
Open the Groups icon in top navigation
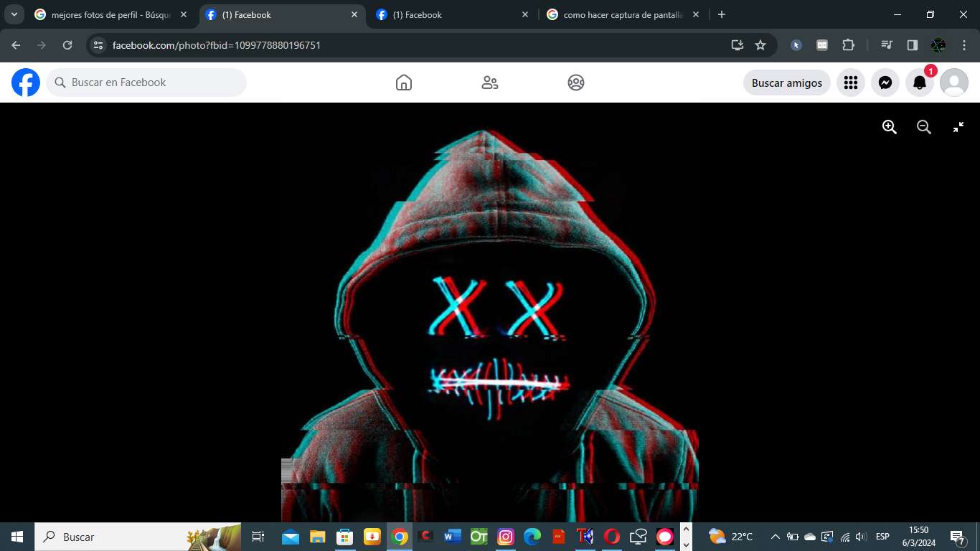(576, 83)
